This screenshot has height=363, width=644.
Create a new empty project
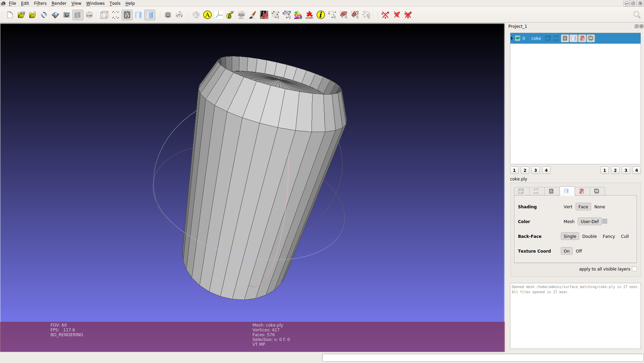click(x=10, y=15)
